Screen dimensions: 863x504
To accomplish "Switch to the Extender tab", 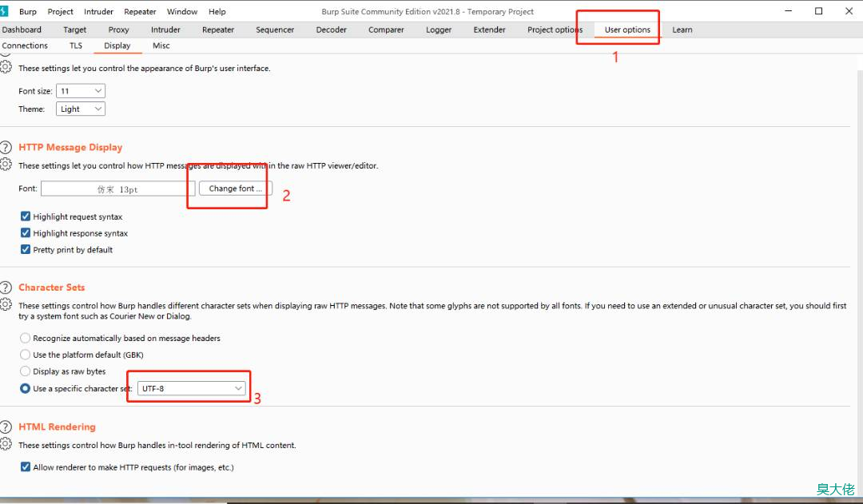I will click(x=489, y=30).
